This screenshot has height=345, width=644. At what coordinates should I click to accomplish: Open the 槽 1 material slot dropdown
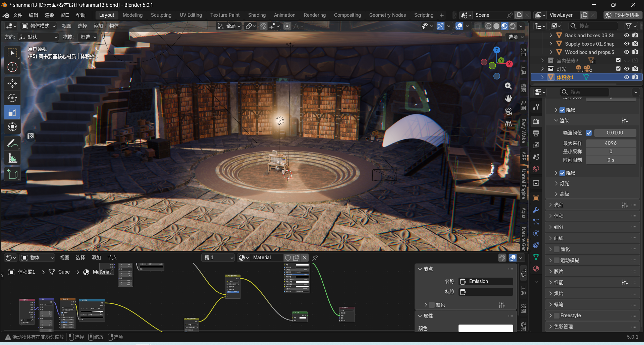pyautogui.click(x=219, y=257)
